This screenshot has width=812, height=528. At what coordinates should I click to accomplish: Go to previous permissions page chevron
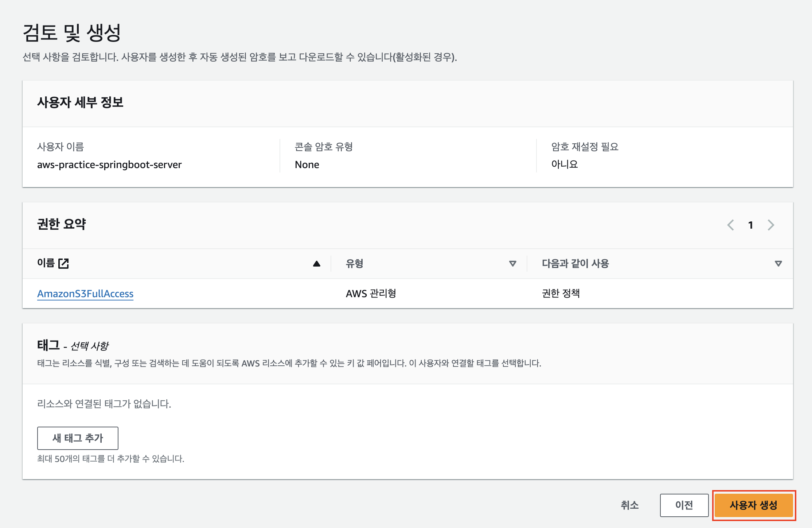tap(730, 225)
